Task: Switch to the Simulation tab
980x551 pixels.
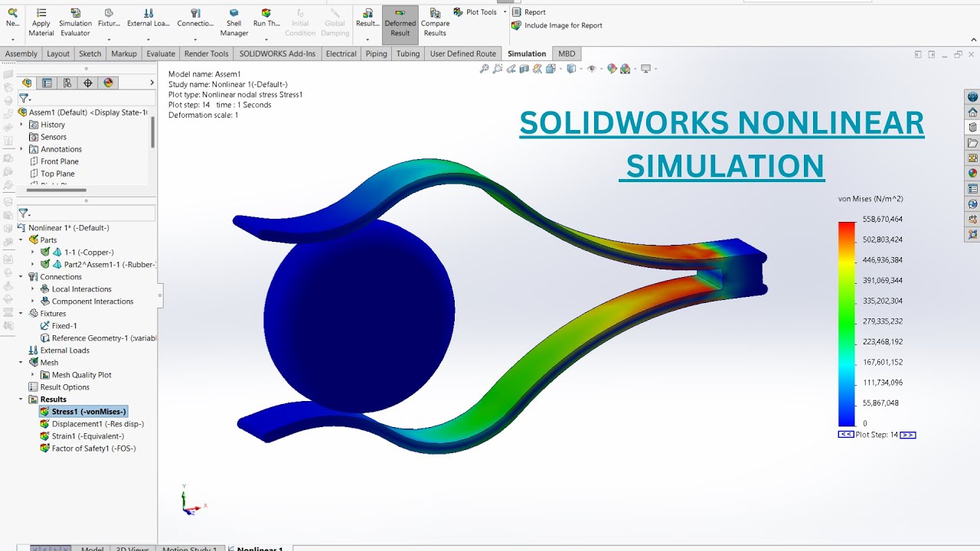Action: 527,54
